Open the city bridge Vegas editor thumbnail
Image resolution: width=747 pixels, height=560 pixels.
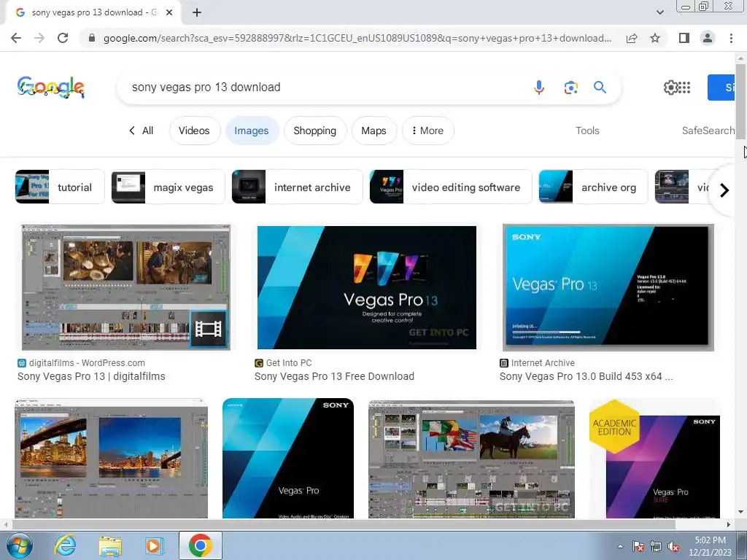pos(111,458)
